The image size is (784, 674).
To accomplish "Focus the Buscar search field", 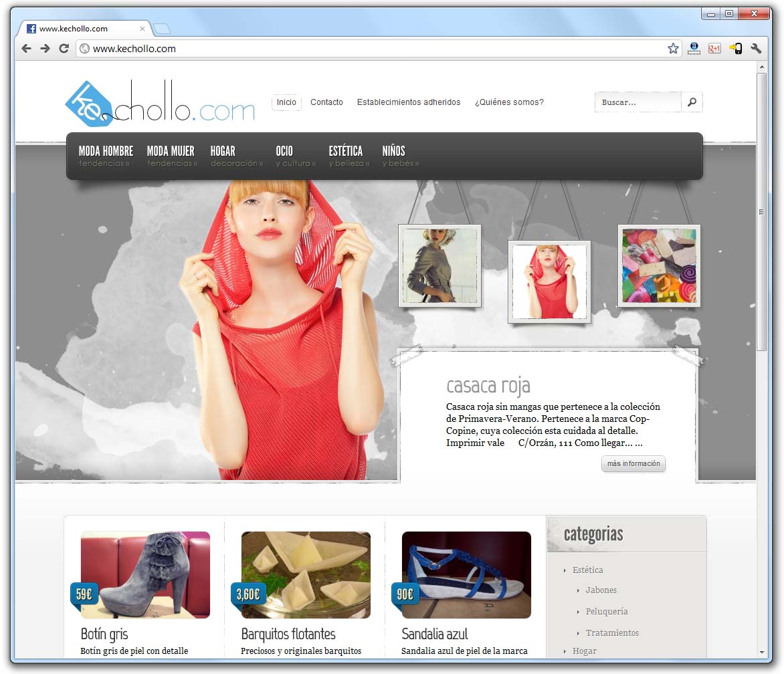I will click(638, 102).
